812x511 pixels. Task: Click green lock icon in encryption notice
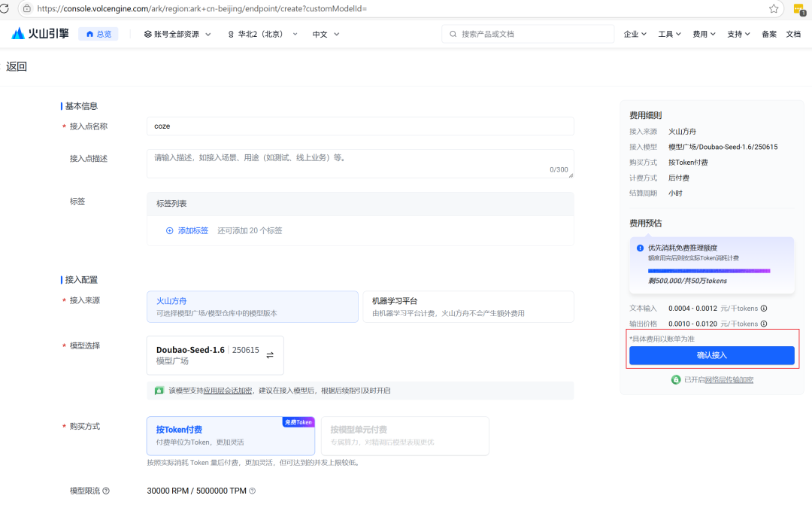pos(159,391)
